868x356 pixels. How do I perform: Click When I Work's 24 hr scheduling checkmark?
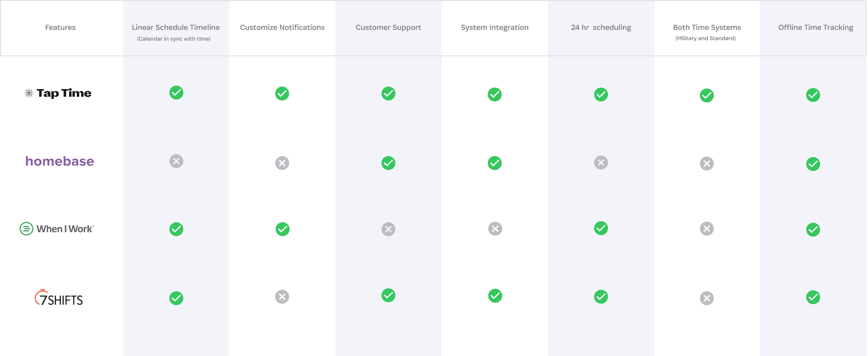(x=601, y=228)
